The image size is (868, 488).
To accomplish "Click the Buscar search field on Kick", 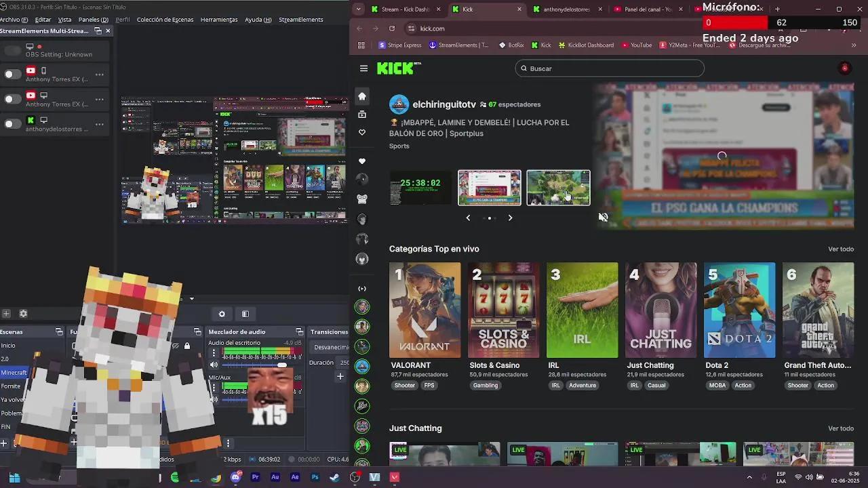I will click(609, 68).
